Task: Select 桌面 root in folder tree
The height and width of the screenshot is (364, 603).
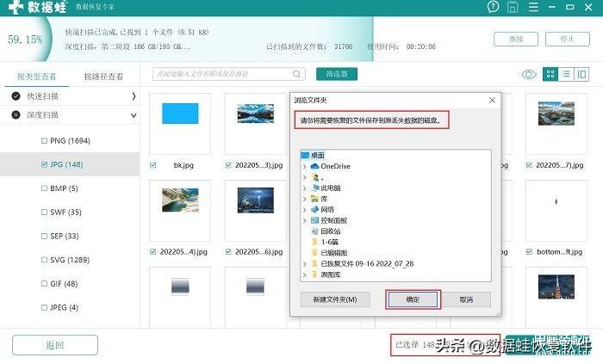Action: click(318, 155)
